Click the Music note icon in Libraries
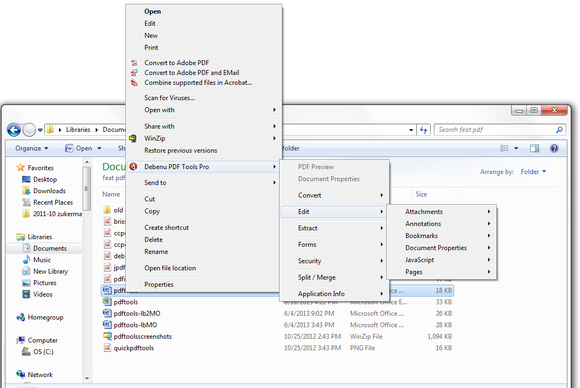The image size is (580, 388). coord(26,260)
